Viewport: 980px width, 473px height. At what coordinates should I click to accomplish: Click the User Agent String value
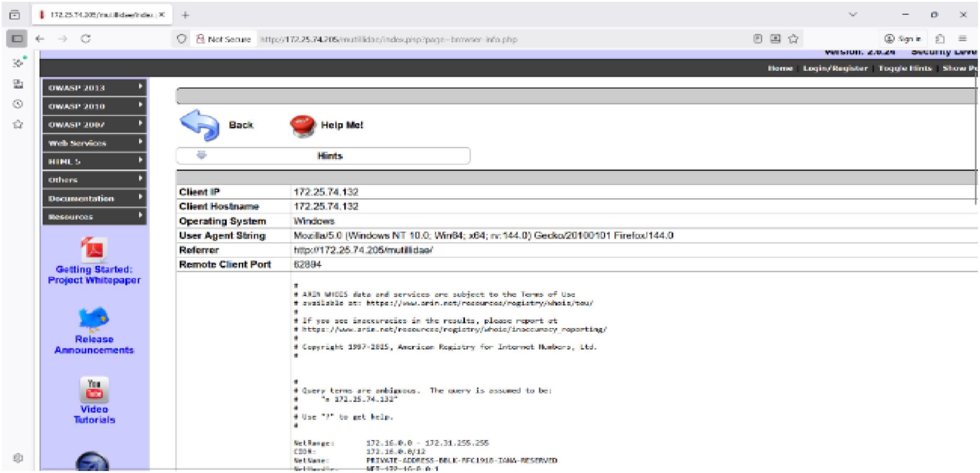point(483,236)
